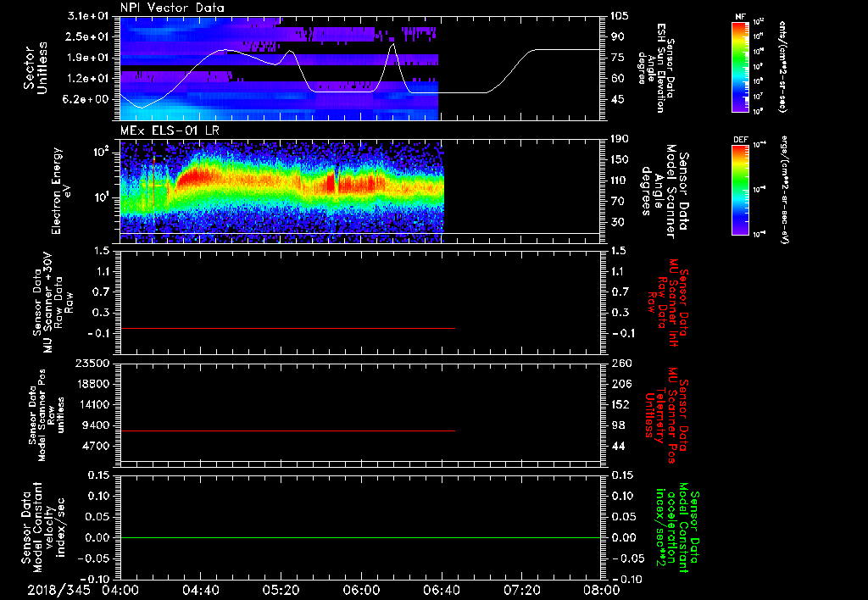Click the 'Sector Unitless' axis label
The image size is (868, 600).
[36, 68]
